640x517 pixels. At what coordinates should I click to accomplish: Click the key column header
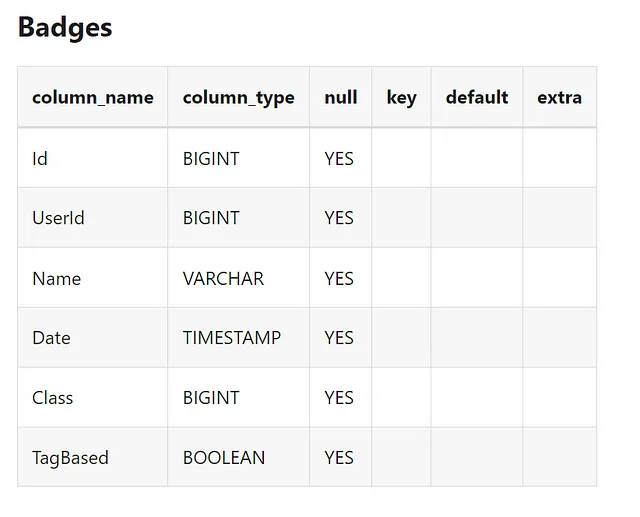(401, 97)
